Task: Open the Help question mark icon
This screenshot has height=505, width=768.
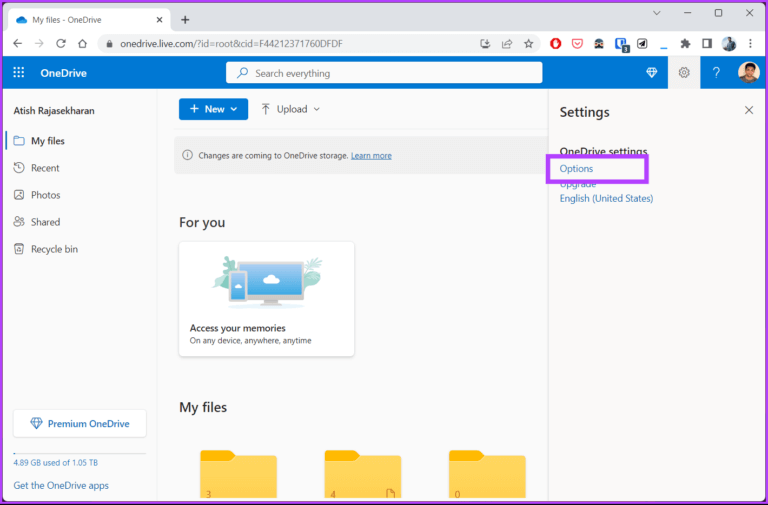Action: (716, 72)
